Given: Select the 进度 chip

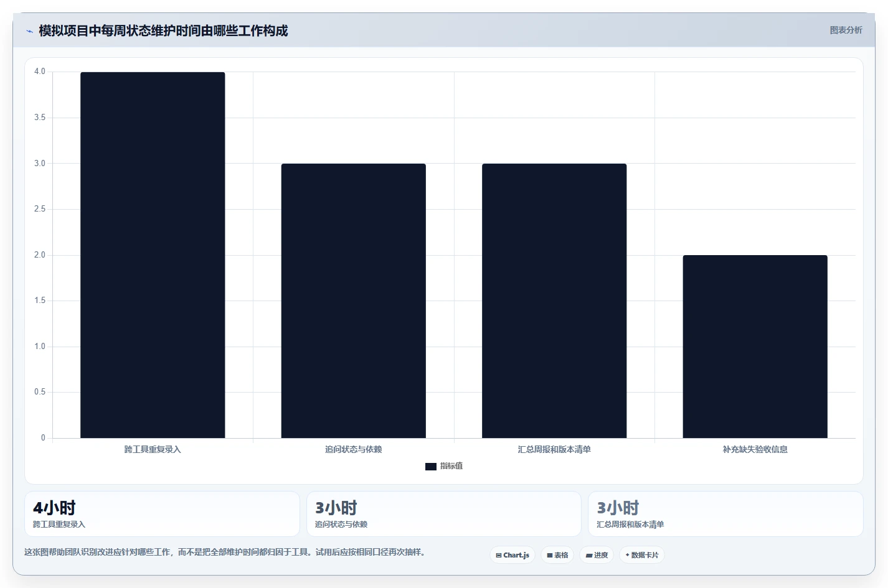Looking at the screenshot, I should [x=597, y=555].
